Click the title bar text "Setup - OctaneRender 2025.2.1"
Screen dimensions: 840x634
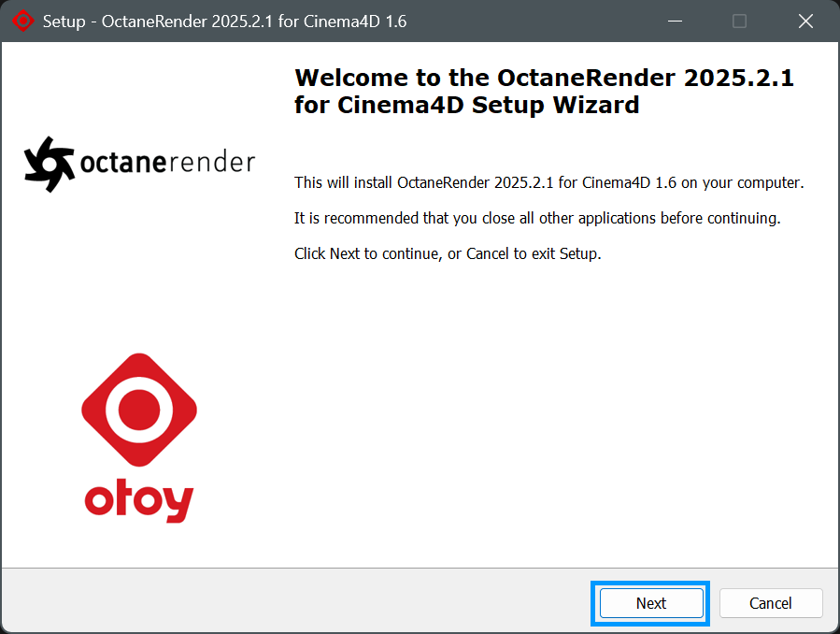224,21
